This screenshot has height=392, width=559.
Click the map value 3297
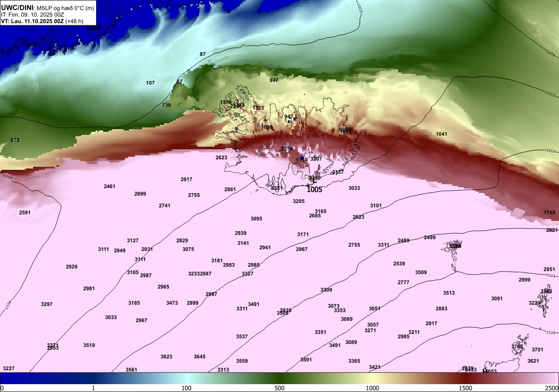47,304
